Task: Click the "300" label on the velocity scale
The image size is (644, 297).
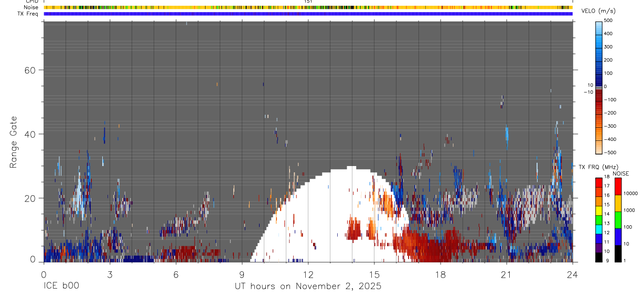Action: coord(608,47)
